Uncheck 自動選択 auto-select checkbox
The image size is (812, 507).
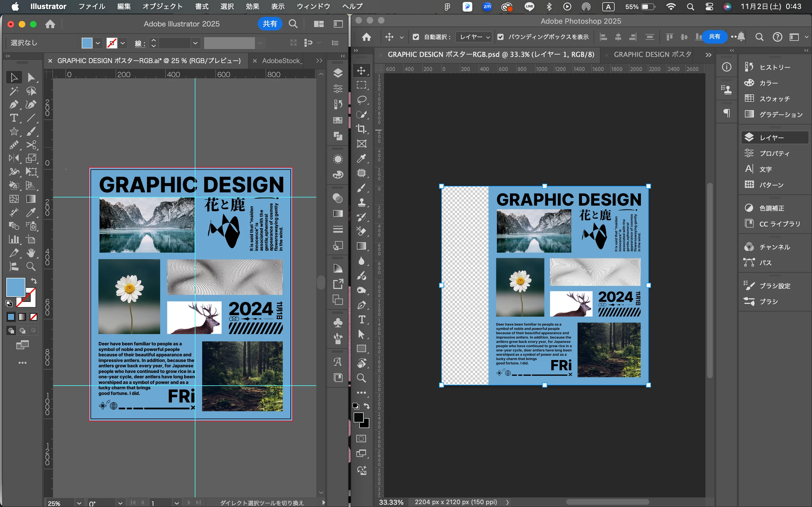coord(416,37)
